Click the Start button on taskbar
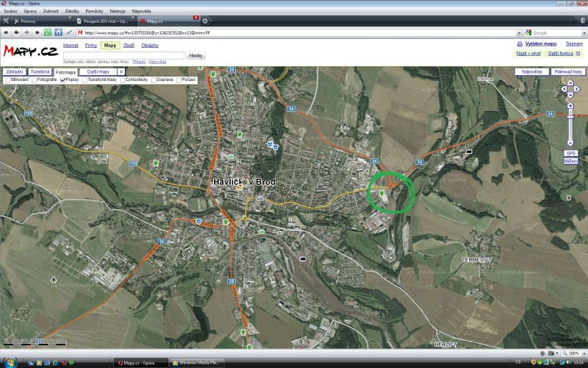588x368 pixels. coord(7,362)
